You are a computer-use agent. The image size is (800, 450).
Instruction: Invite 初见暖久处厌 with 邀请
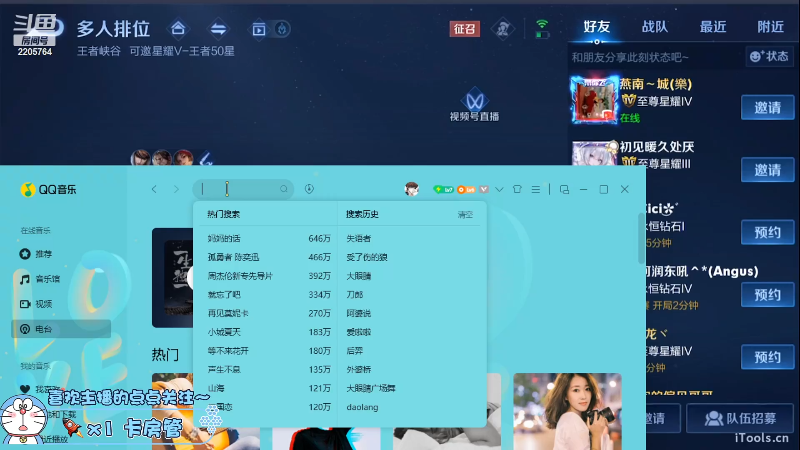(x=767, y=170)
